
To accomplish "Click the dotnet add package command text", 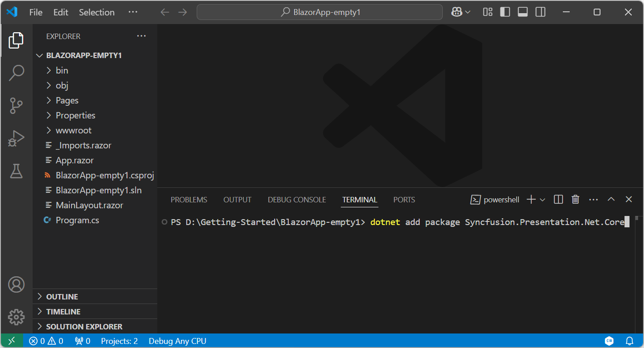I will [x=497, y=222].
